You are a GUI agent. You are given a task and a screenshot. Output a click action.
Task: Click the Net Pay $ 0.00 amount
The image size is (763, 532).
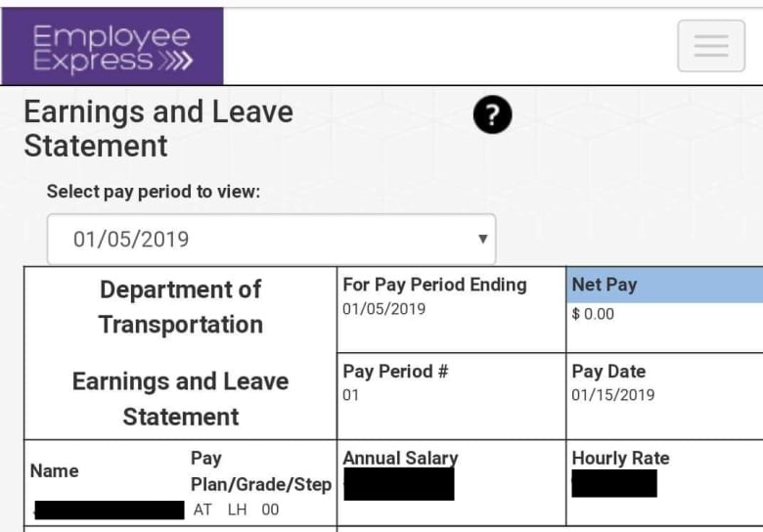(593, 314)
